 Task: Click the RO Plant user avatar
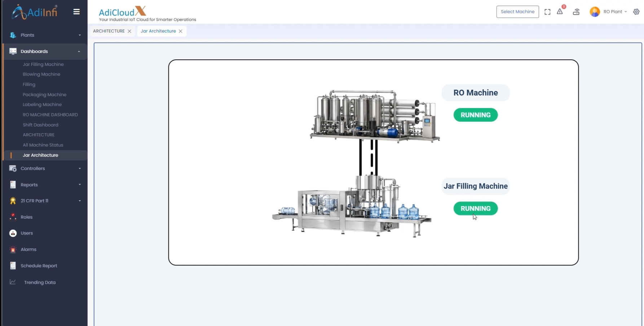pyautogui.click(x=595, y=12)
